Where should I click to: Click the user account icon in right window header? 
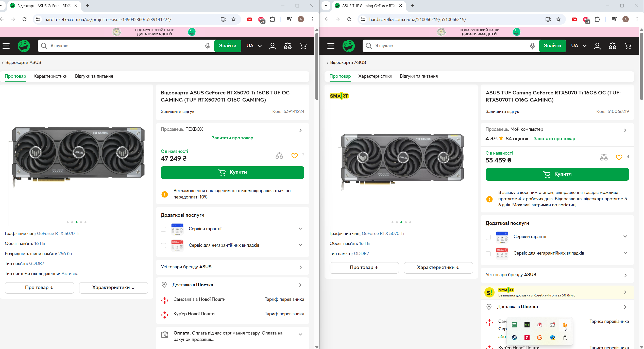pos(597,46)
